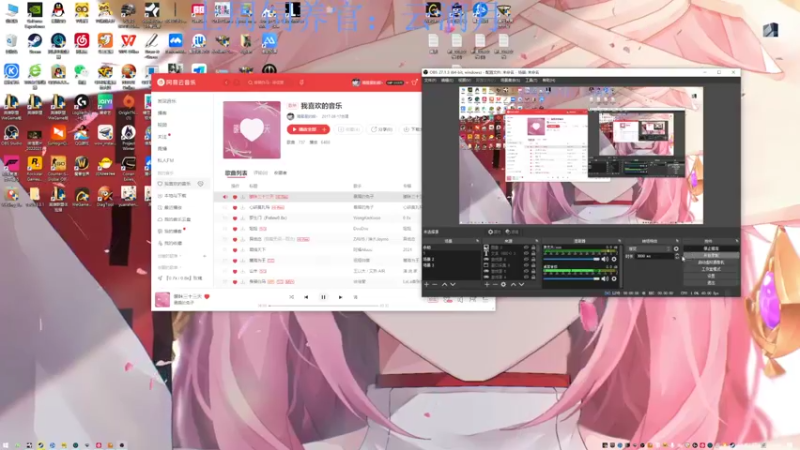The width and height of the screenshot is (800, 450).
Task: Lock the 窗口采集 source
Action: pyautogui.click(x=534, y=265)
